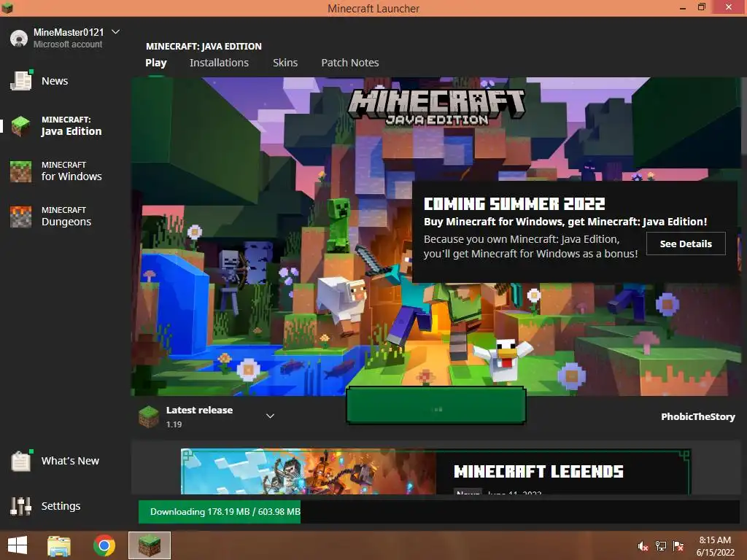Click the taskbar clock showing 8:15 AM
747x560 pixels.
pos(715,545)
